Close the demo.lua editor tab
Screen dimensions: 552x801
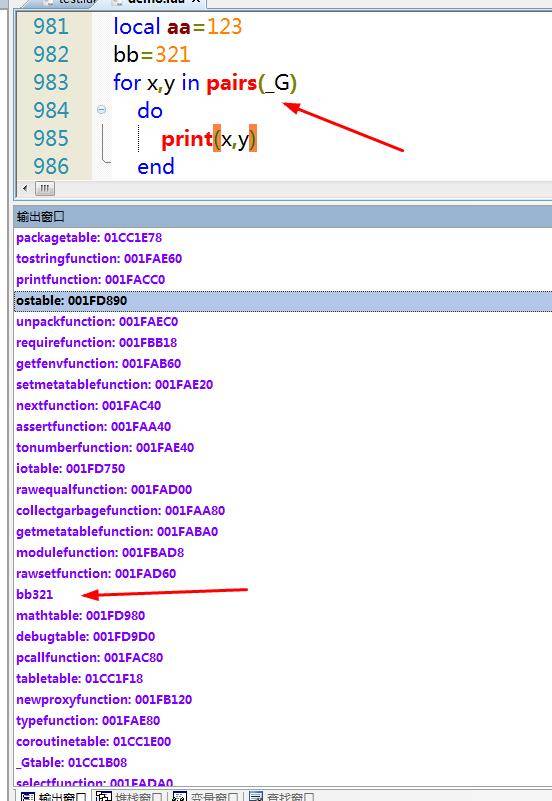click(x=196, y=2)
